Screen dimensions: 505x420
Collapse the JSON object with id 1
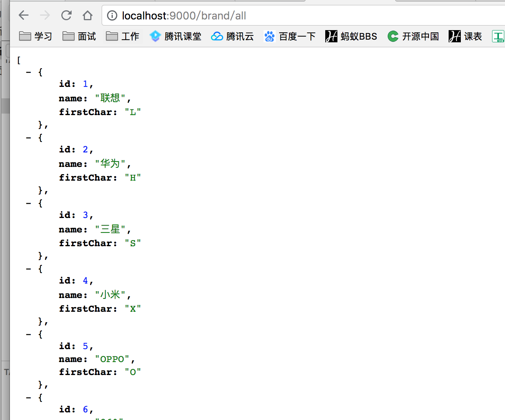29,72
